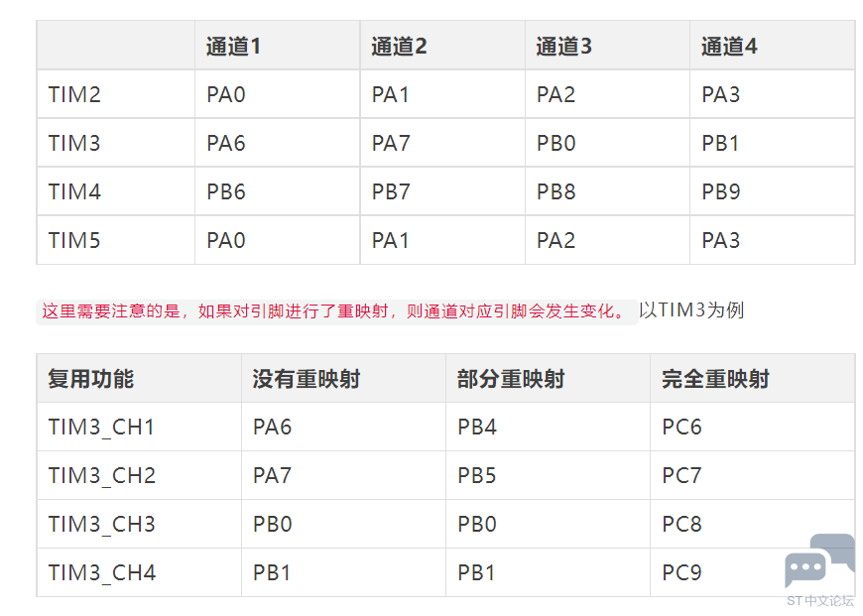
Task: Click the 通道1 column header
Action: point(233,46)
